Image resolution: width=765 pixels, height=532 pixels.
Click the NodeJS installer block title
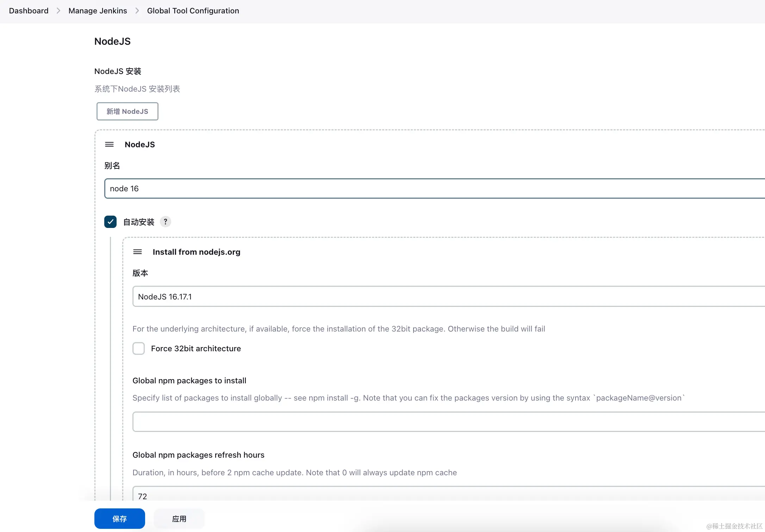(x=140, y=144)
